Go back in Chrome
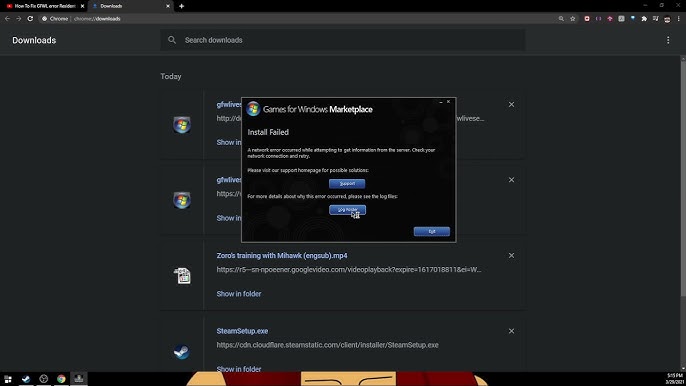 [7, 19]
